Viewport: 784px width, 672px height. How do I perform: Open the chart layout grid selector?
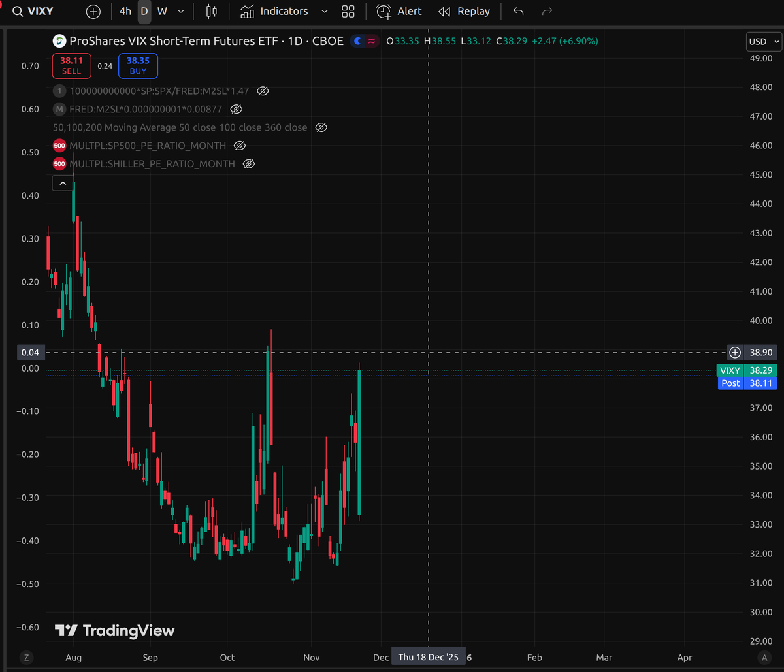[348, 11]
